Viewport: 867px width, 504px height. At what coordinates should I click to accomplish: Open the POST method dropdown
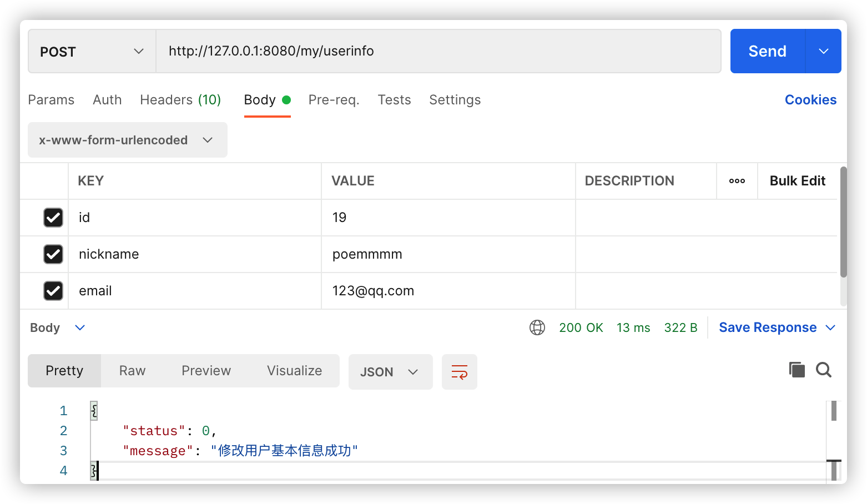coord(92,52)
